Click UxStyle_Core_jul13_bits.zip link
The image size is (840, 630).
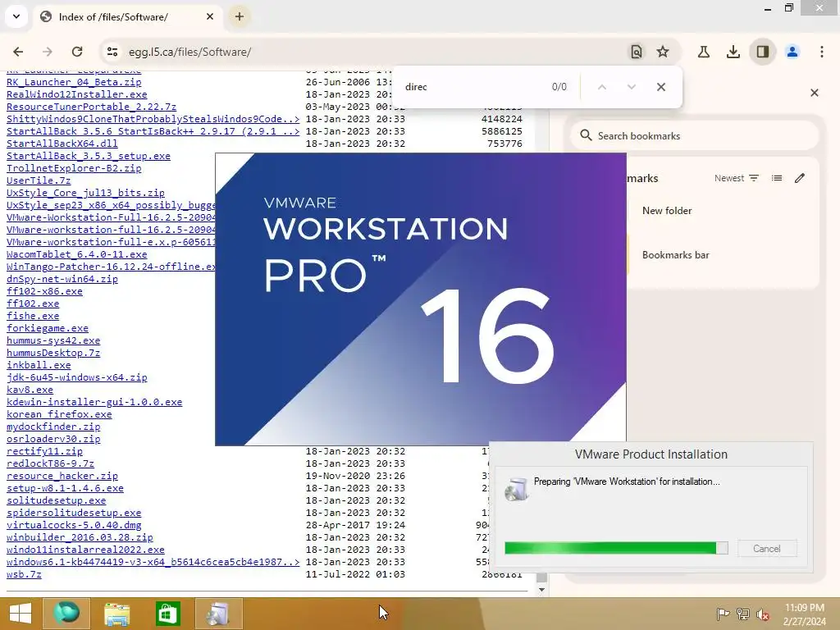tap(85, 193)
